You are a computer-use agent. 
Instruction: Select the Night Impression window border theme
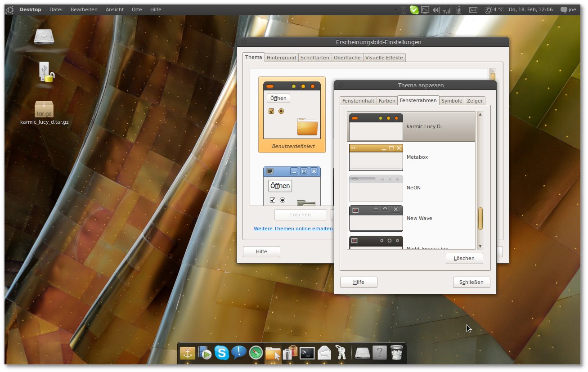point(411,242)
